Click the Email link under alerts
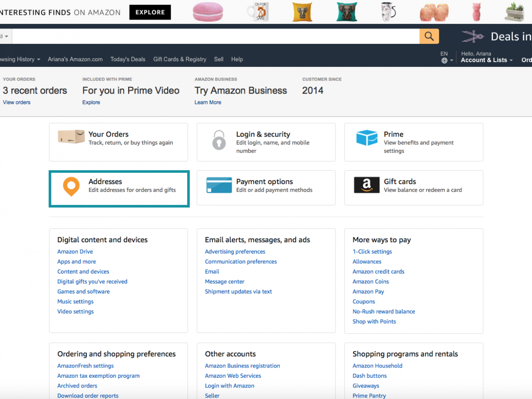 [212, 272]
